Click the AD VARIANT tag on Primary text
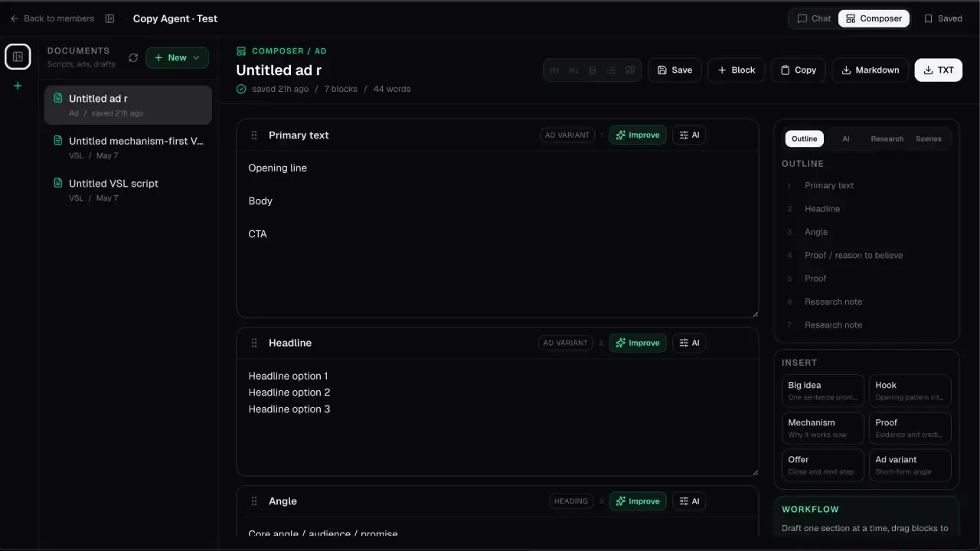This screenshot has width=980, height=551. (x=567, y=135)
